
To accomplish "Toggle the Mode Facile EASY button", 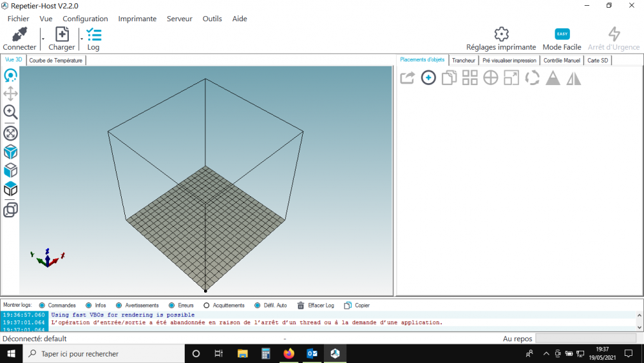I will (x=562, y=34).
